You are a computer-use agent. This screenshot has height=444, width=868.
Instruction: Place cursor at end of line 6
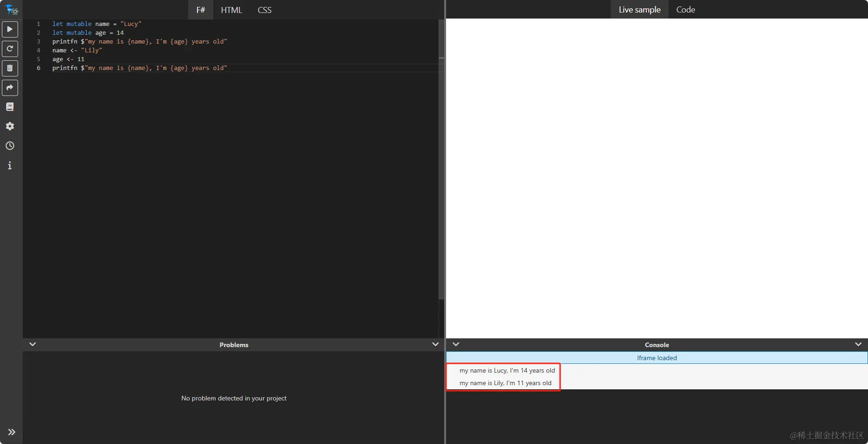(x=228, y=68)
